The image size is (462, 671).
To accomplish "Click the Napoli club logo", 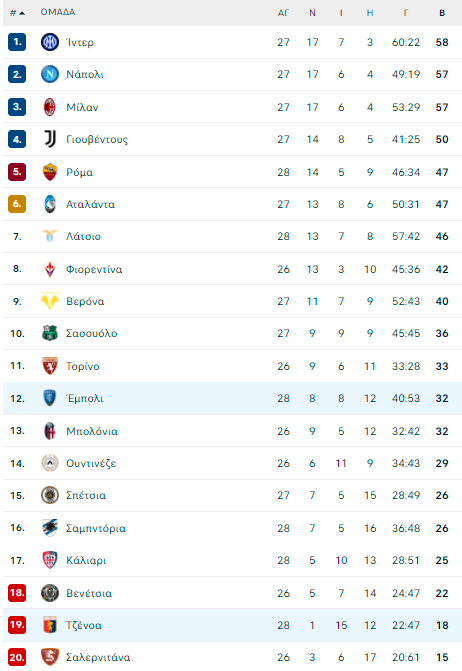I will 50,74.
